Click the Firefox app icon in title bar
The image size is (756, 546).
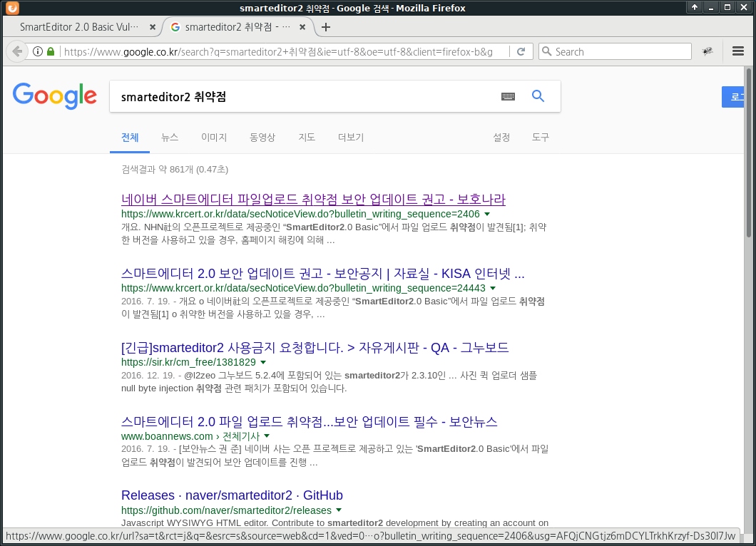12,8
